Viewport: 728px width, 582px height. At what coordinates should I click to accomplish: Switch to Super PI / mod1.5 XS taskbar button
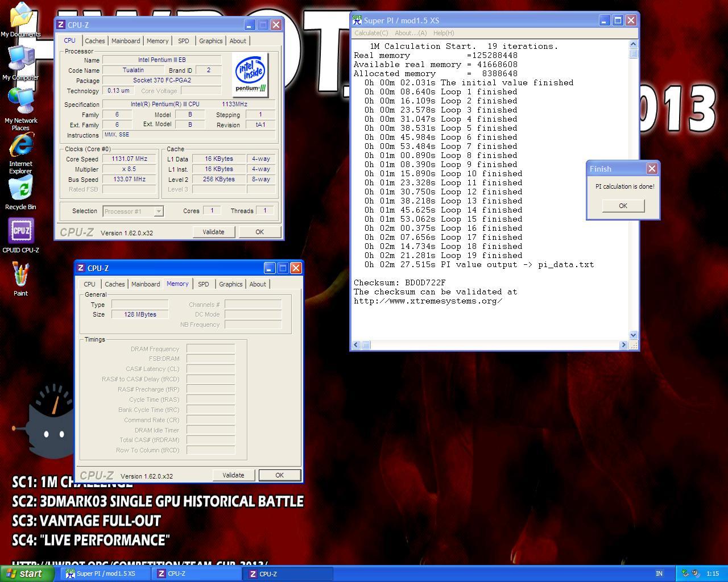(x=106, y=573)
